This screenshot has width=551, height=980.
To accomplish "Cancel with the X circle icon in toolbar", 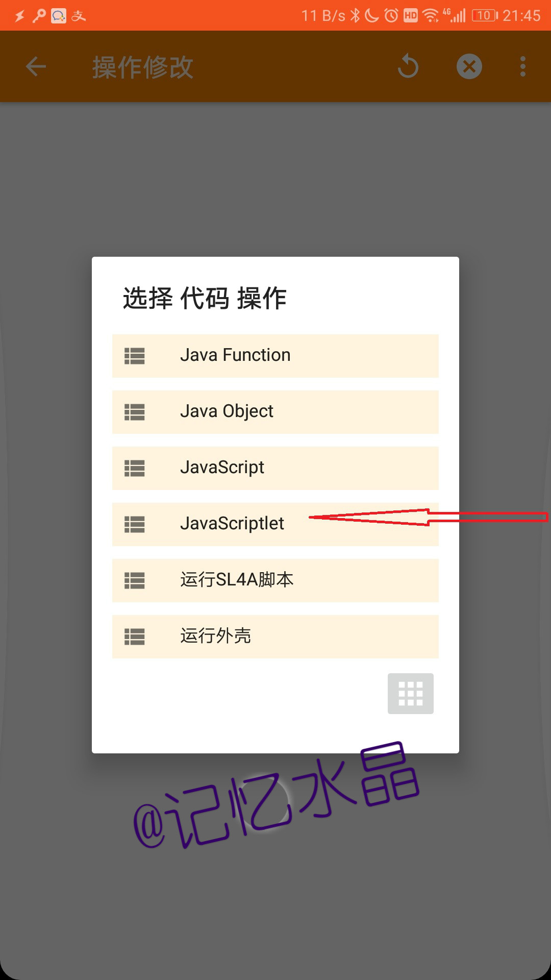I will [x=469, y=66].
